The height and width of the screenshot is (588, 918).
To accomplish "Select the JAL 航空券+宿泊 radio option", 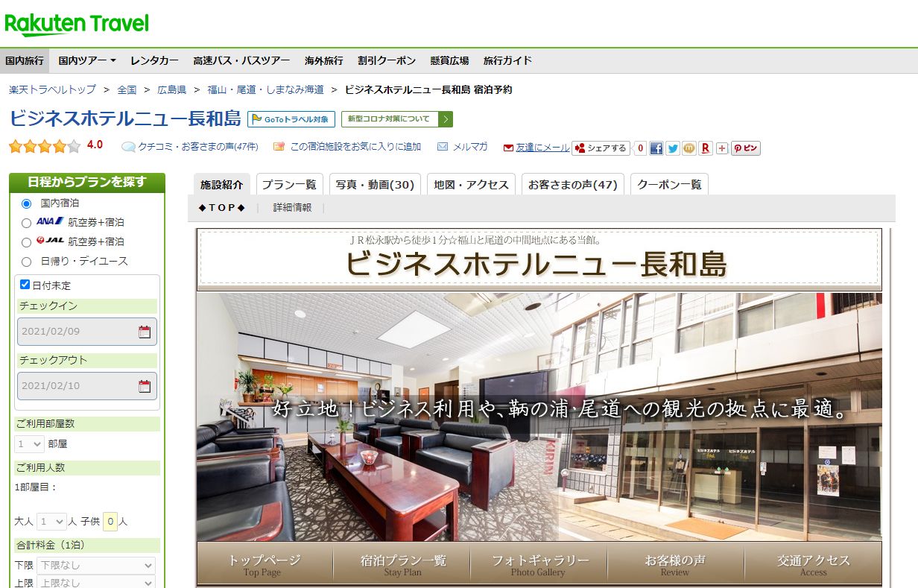I will tap(27, 242).
